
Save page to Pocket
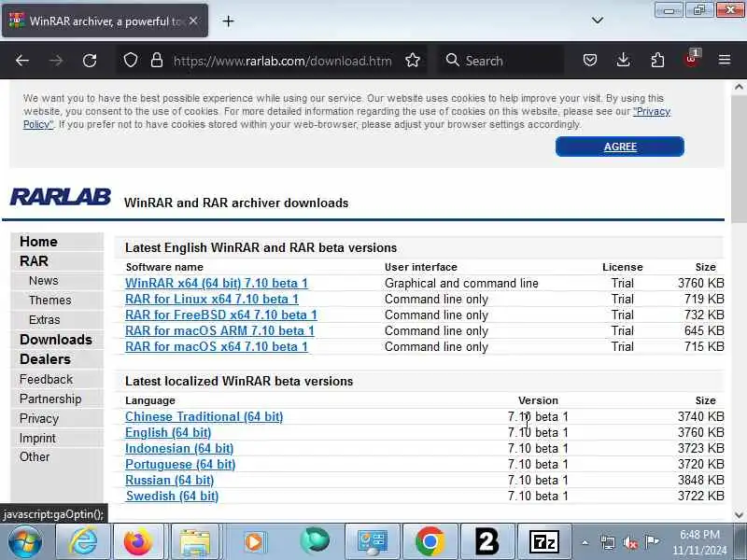(x=590, y=60)
